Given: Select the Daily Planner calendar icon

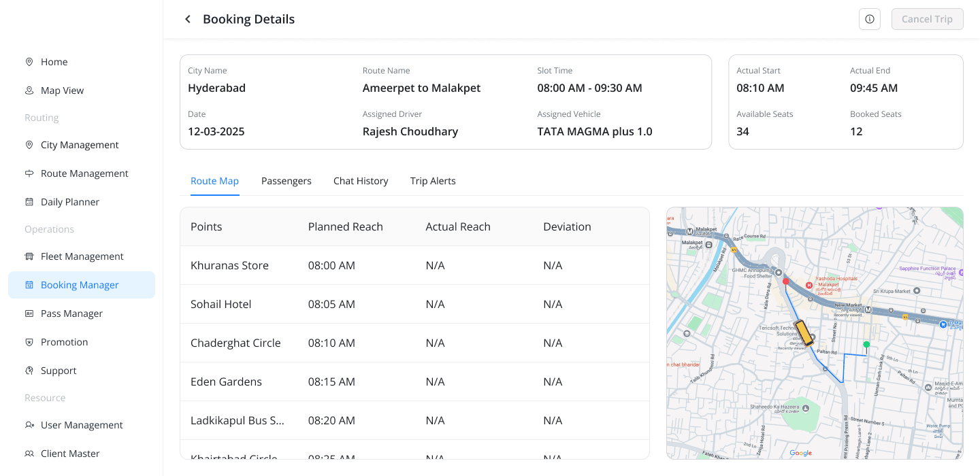Looking at the screenshot, I should [x=29, y=202].
